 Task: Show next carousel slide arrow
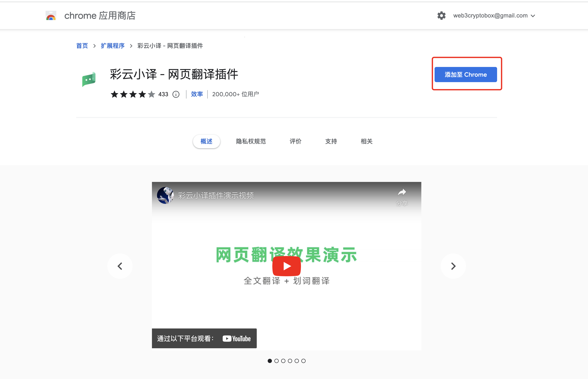click(x=453, y=266)
